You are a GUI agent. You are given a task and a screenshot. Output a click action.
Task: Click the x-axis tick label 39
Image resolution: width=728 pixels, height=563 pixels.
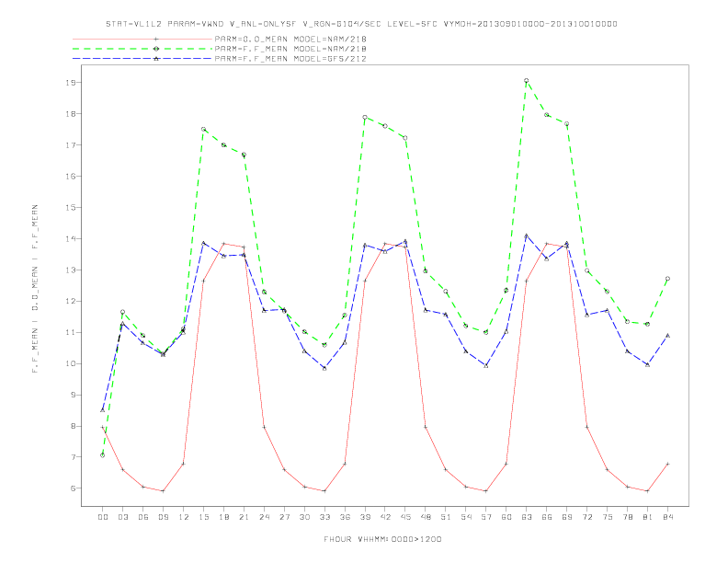[x=365, y=517]
